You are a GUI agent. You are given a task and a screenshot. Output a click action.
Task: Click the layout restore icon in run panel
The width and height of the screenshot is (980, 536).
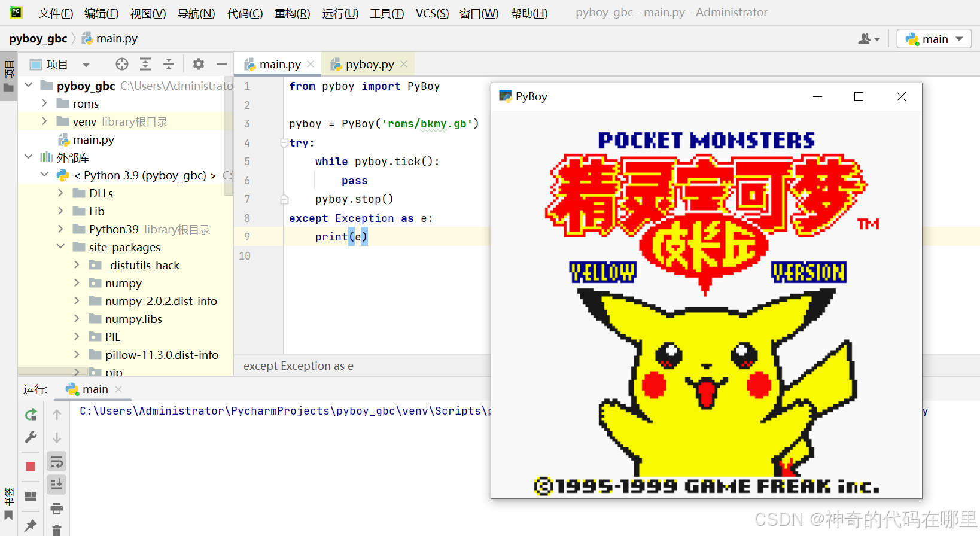(31, 497)
